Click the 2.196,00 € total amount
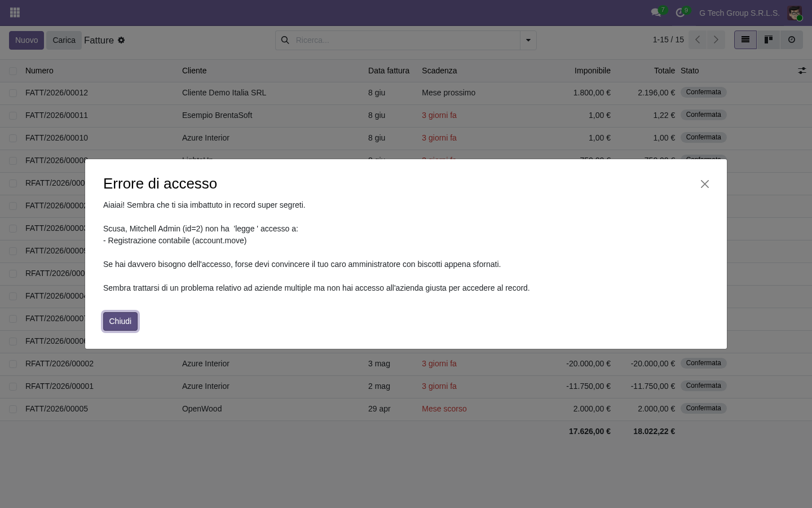Image resolution: width=812 pixels, height=508 pixels. (656, 93)
